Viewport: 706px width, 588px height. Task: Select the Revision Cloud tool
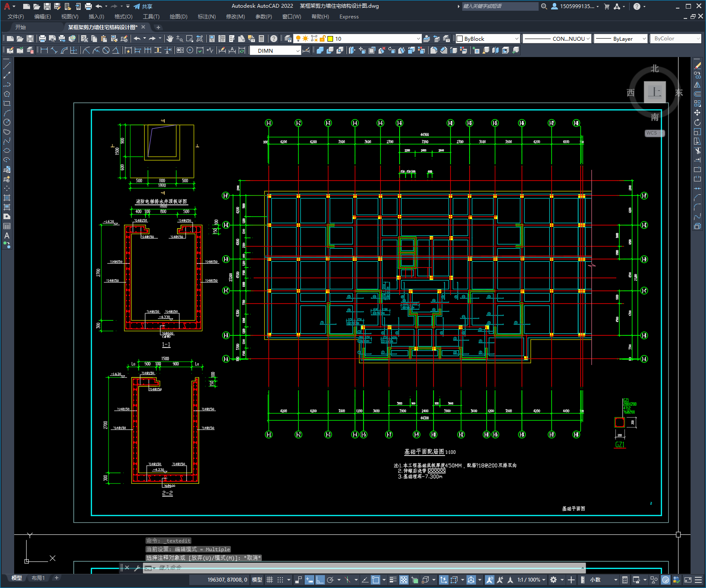tap(7, 132)
